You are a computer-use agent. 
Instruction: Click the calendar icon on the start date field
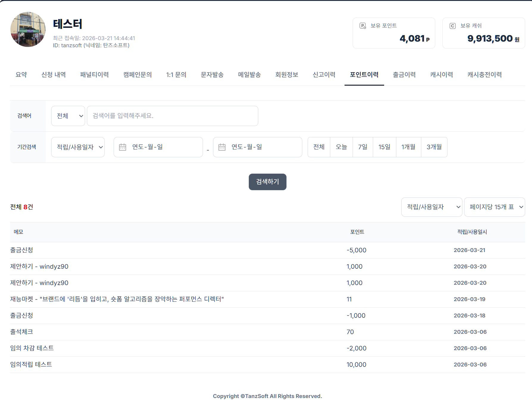tap(123, 147)
